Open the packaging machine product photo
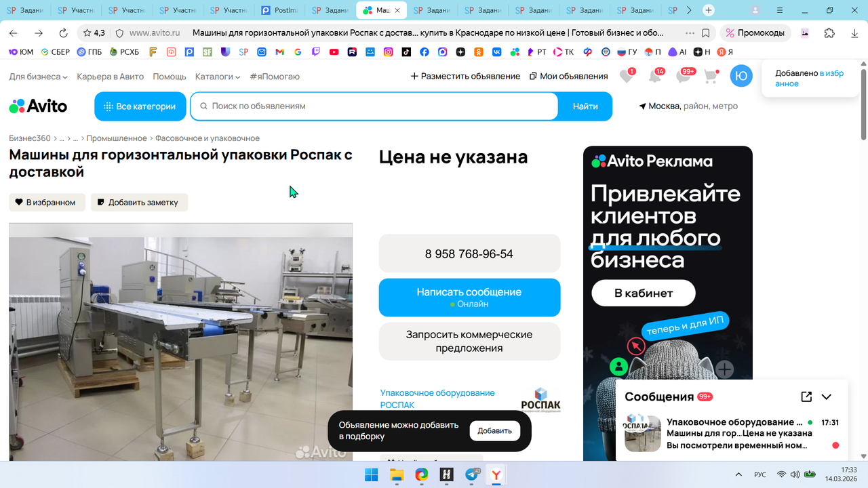This screenshot has width=868, height=488. 180,342
